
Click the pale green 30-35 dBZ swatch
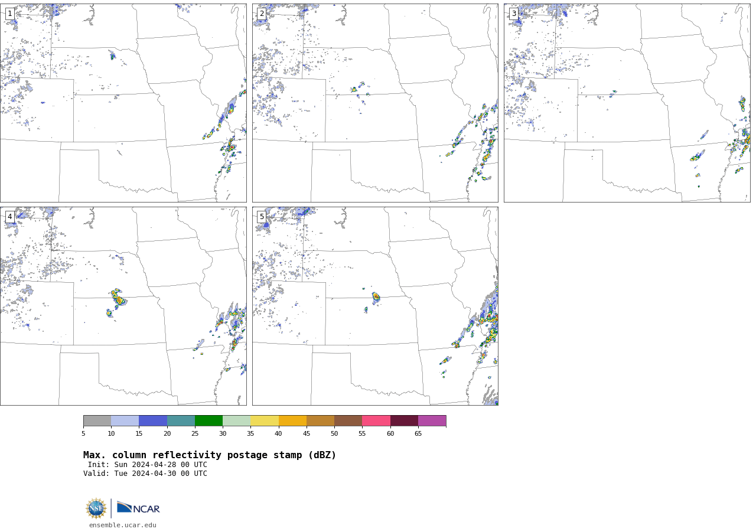[x=236, y=420]
